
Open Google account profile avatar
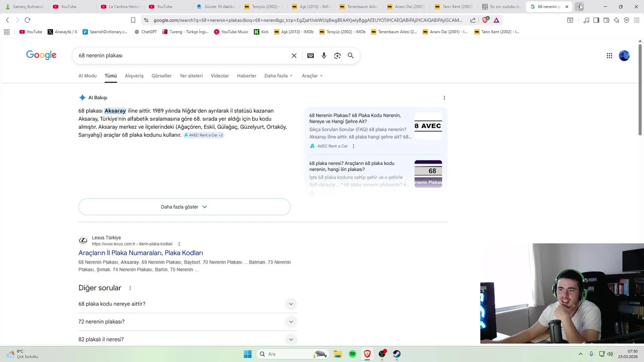(624, 56)
